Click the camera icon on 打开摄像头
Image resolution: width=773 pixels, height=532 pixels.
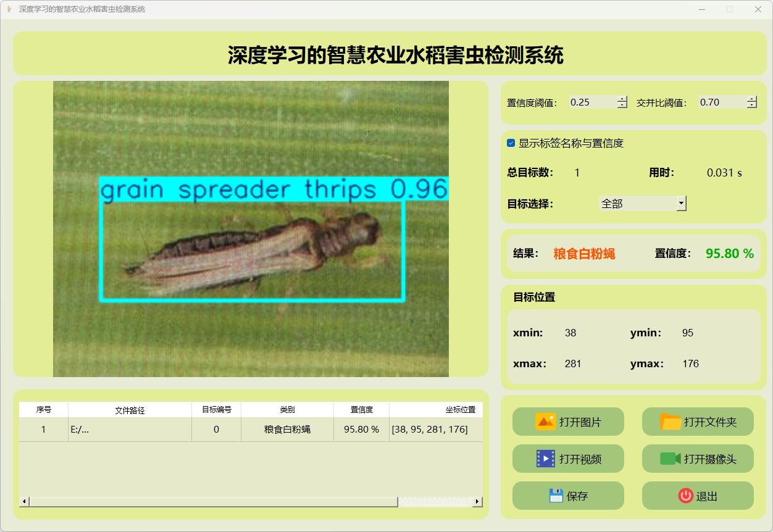(671, 459)
